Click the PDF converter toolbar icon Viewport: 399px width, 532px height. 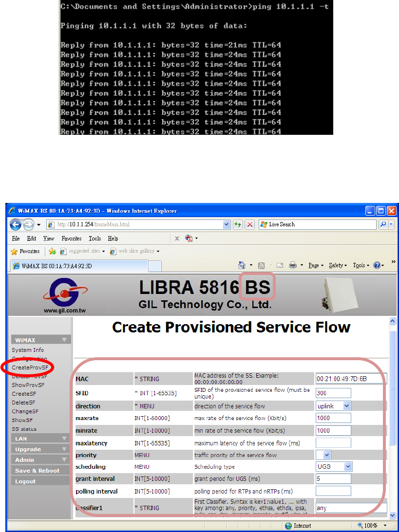pyautogui.click(x=190, y=238)
